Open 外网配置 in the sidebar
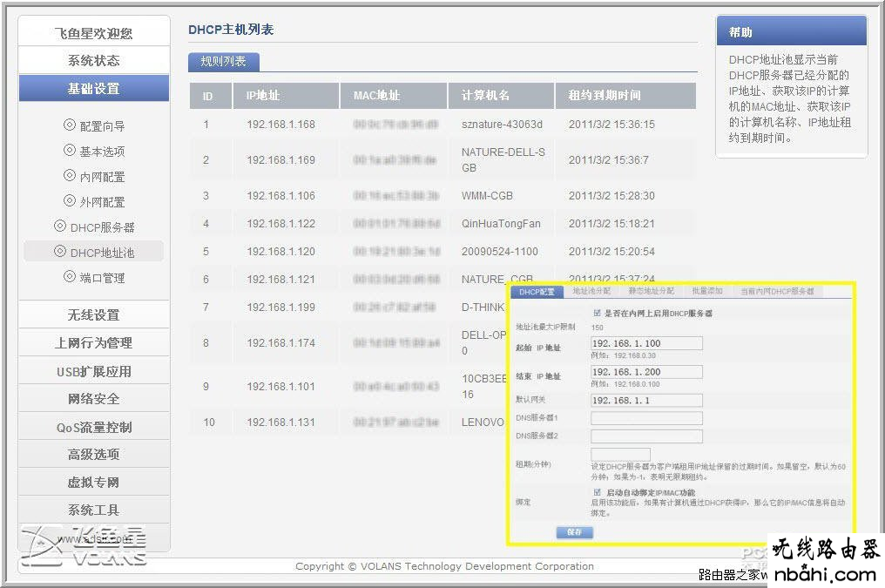The height and width of the screenshot is (588, 885). click(x=102, y=202)
